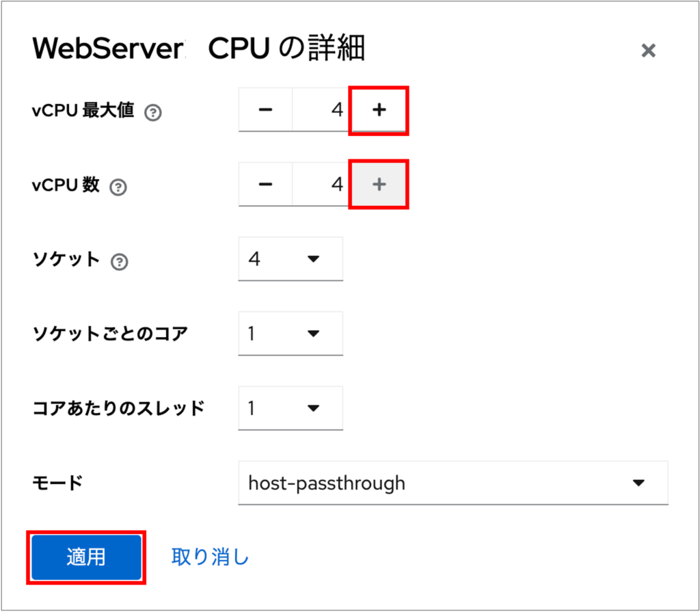Viewport: 700px width, 612px height.
Task: Decrease vCPU 最大値 with minus button
Action: pos(266,110)
